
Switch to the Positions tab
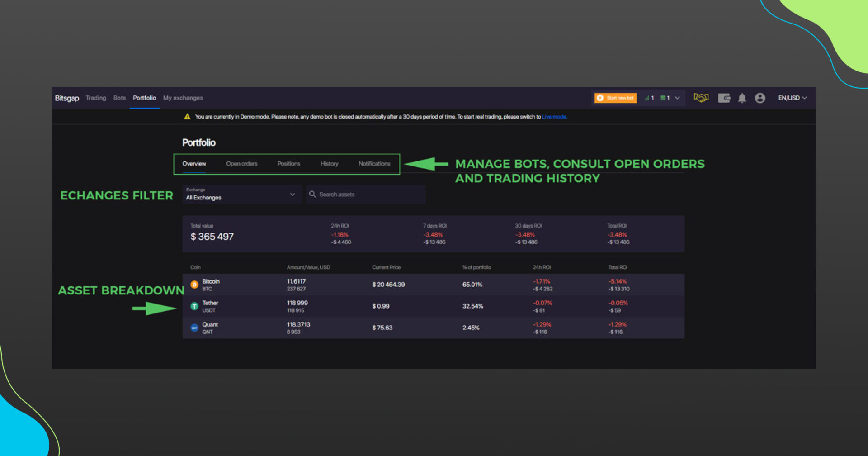[288, 164]
